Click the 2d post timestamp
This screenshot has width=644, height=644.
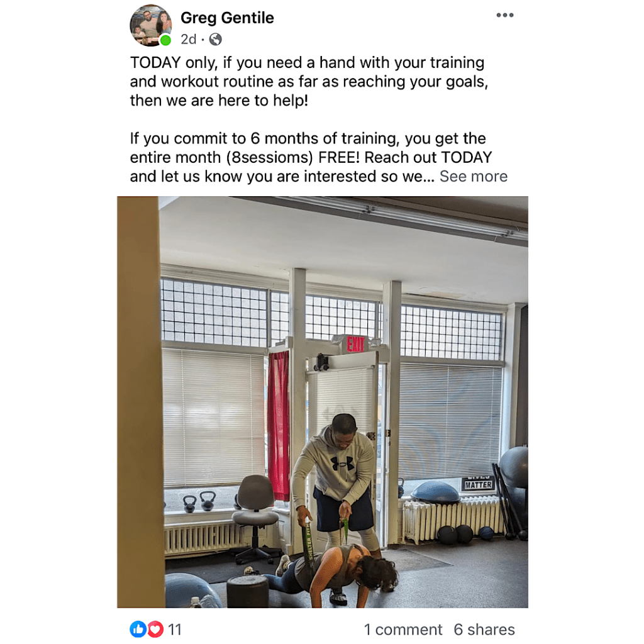tap(189, 40)
